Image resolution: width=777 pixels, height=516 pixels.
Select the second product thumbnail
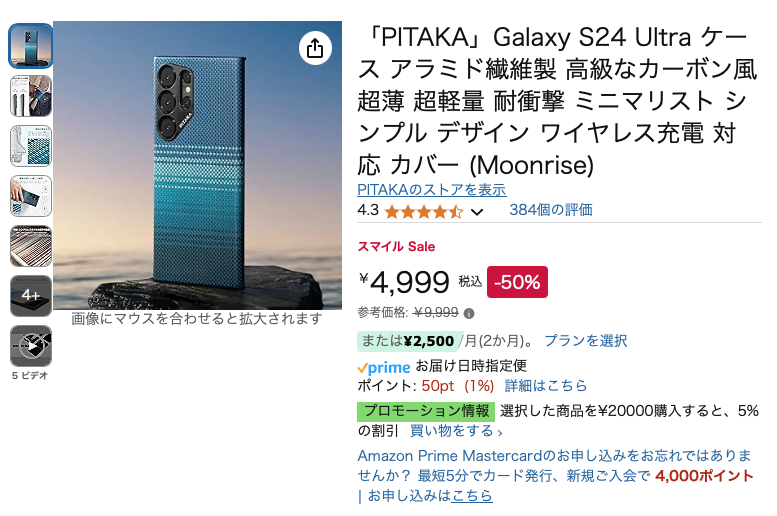[31, 96]
